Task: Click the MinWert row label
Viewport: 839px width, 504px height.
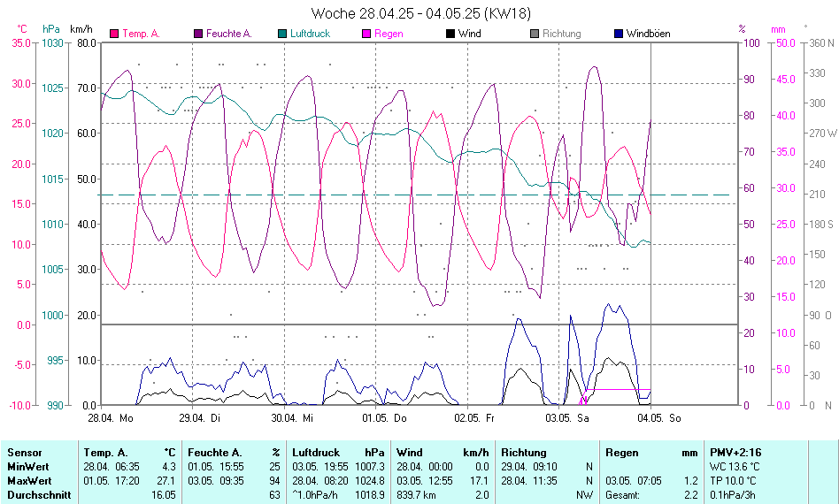Action: tap(28, 467)
